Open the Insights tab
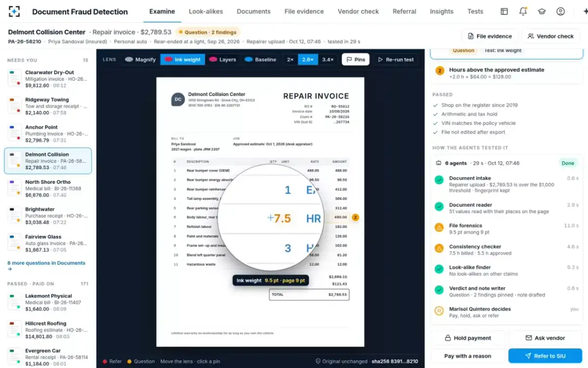The height and width of the screenshot is (368, 588). (441, 11)
